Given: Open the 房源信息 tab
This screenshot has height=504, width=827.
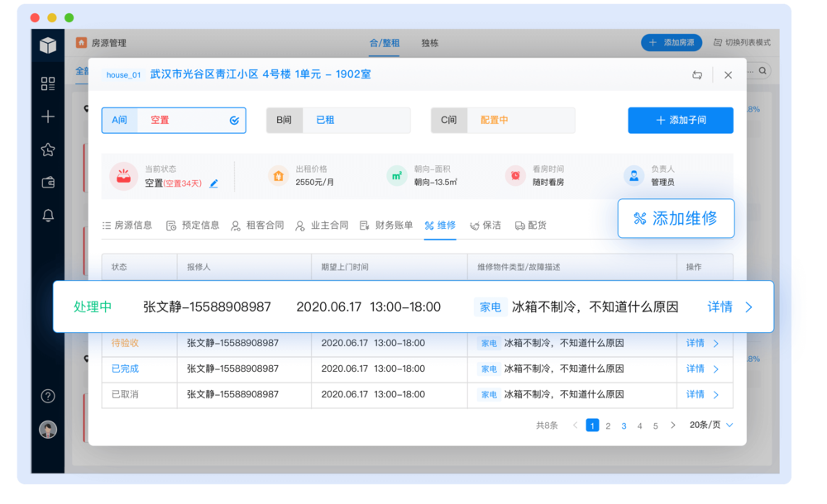Looking at the screenshot, I should (127, 226).
